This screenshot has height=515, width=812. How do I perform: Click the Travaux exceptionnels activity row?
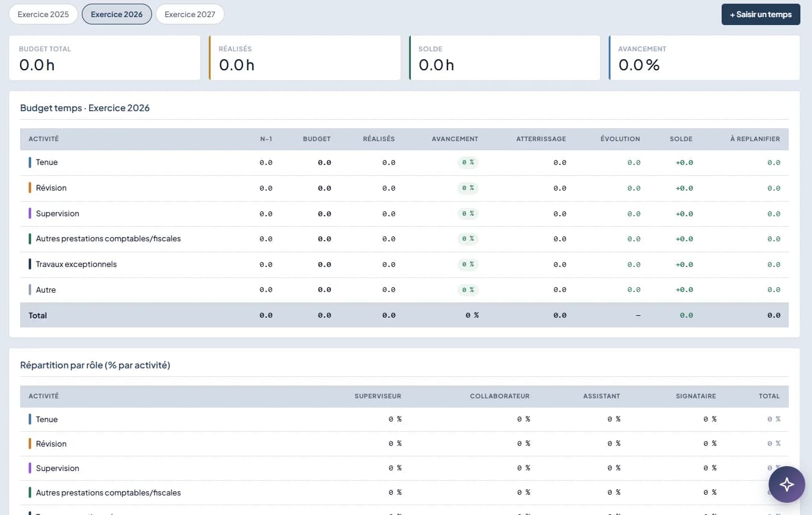click(404, 265)
